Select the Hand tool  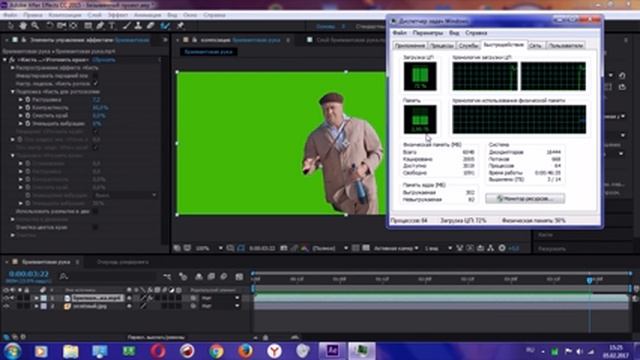coord(23,26)
